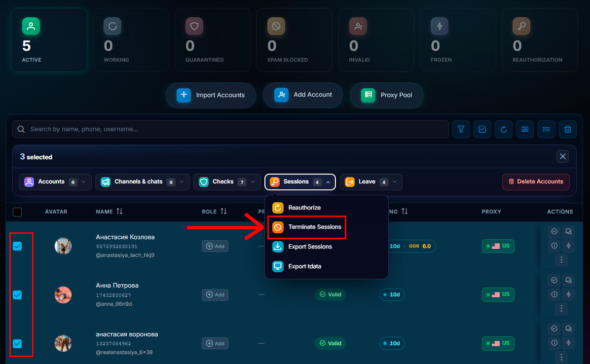Click GGR 6.0 badge
590x364 pixels.
coord(420,246)
